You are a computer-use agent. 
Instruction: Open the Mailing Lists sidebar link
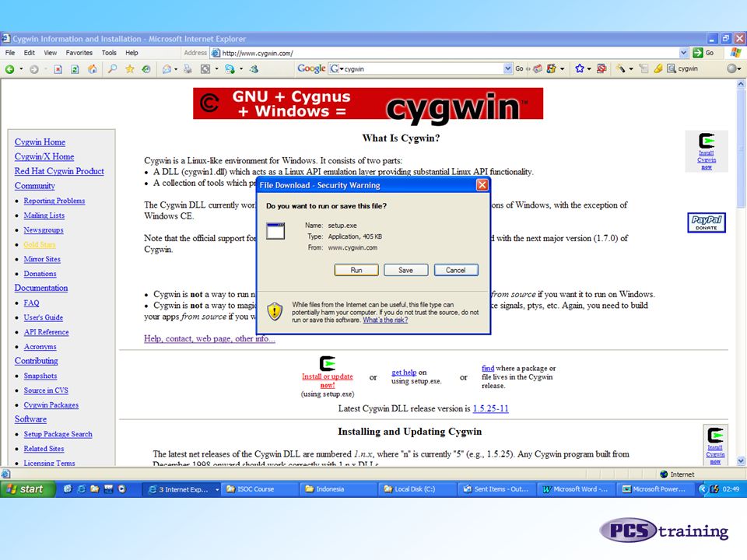pos(44,215)
